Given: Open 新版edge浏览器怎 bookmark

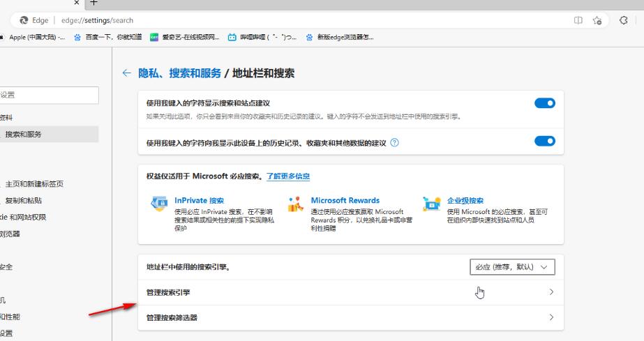Looking at the screenshot, I should 340,37.
